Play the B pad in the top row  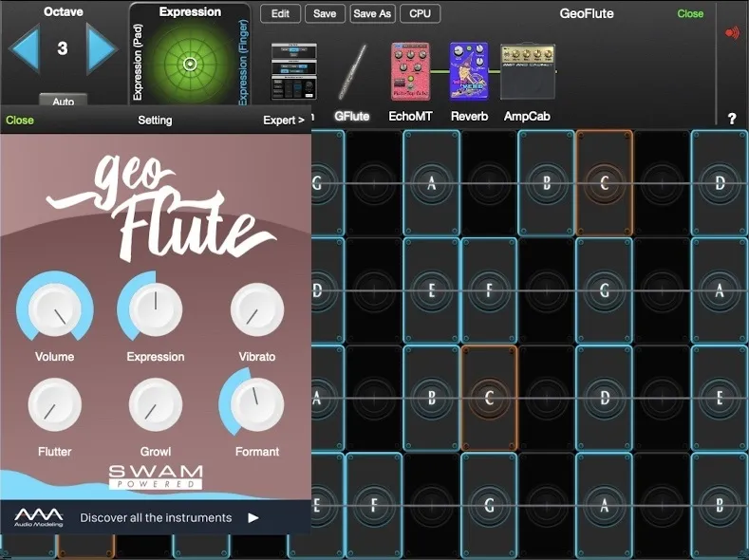(547, 183)
